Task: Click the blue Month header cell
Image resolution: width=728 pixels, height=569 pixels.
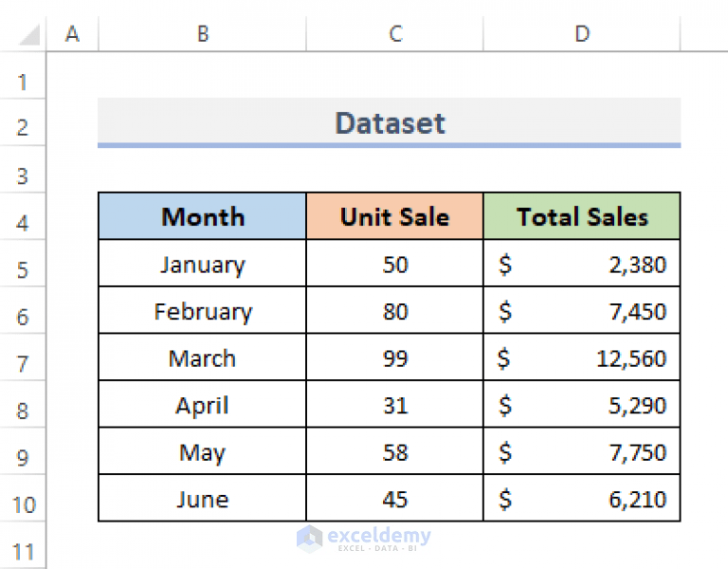Action: pyautogui.click(x=202, y=216)
